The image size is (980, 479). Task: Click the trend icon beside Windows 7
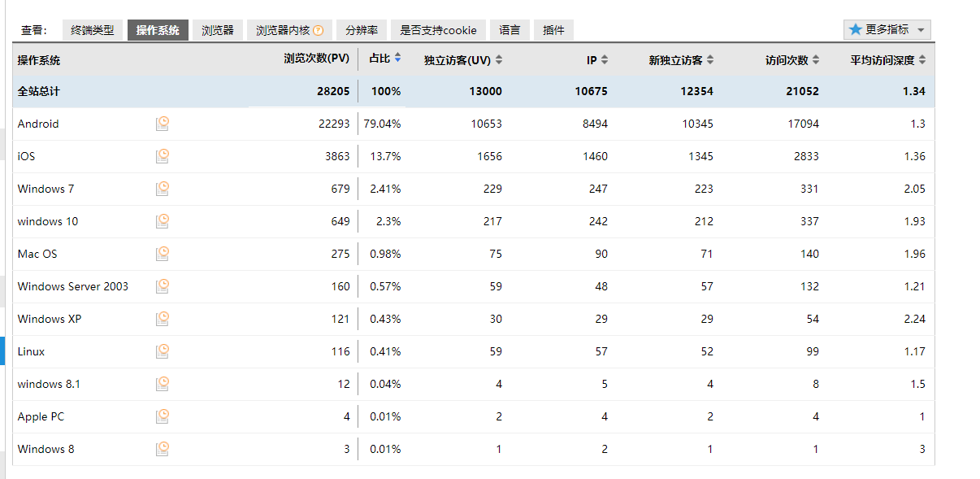click(162, 189)
